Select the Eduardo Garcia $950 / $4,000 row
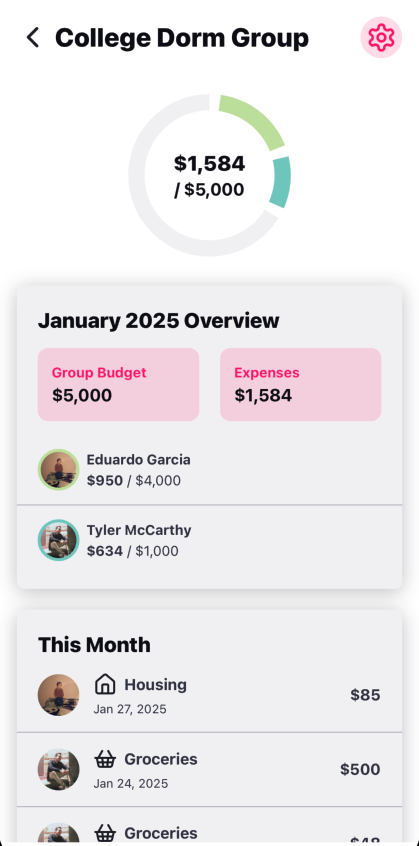This screenshot has height=846, width=419. click(x=209, y=470)
